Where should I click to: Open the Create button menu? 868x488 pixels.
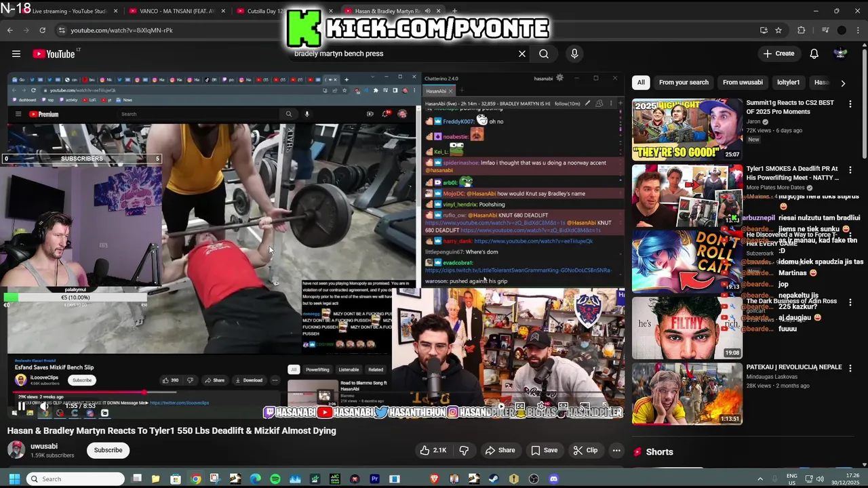pyautogui.click(x=778, y=54)
